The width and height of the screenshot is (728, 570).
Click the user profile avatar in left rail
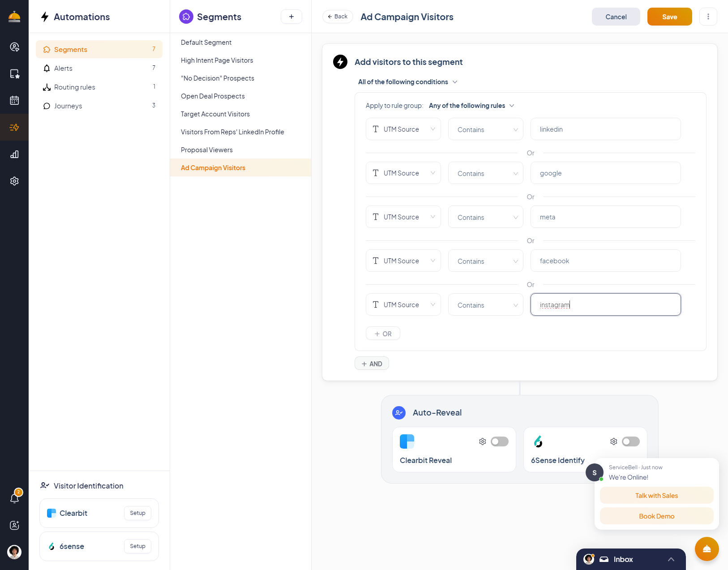[x=14, y=552]
